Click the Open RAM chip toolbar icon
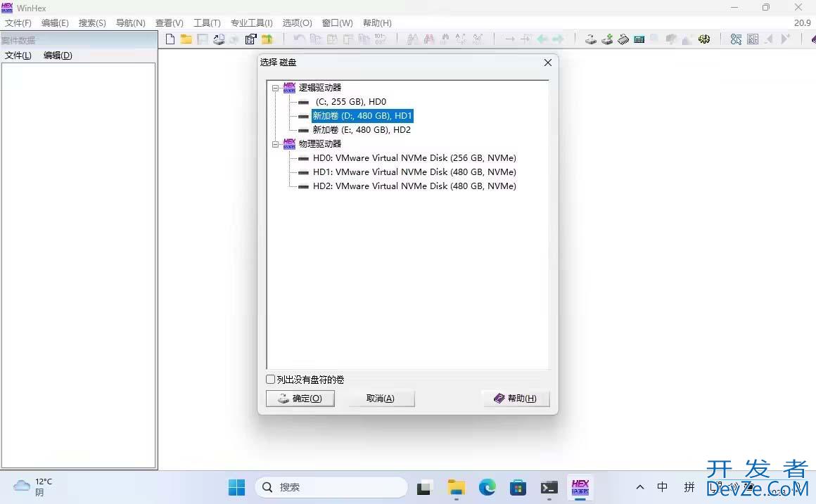Image resolution: width=816 pixels, height=504 pixels. [623, 39]
